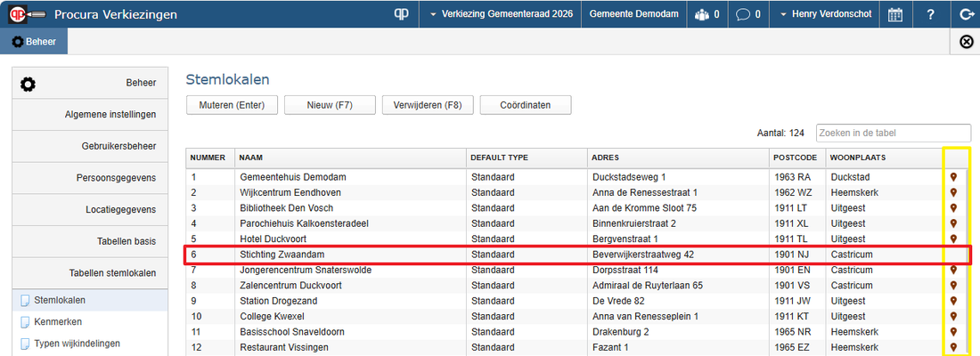Click the users count icon

(707, 14)
